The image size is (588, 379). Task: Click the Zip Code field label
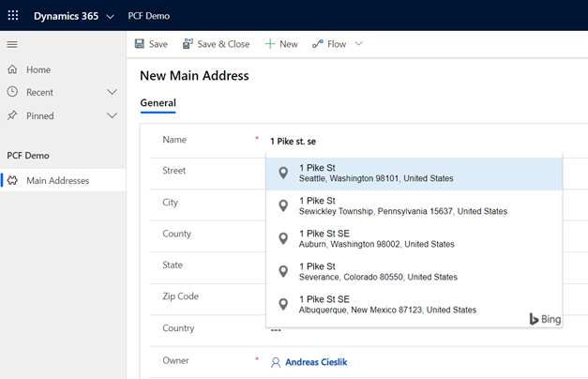tap(180, 296)
